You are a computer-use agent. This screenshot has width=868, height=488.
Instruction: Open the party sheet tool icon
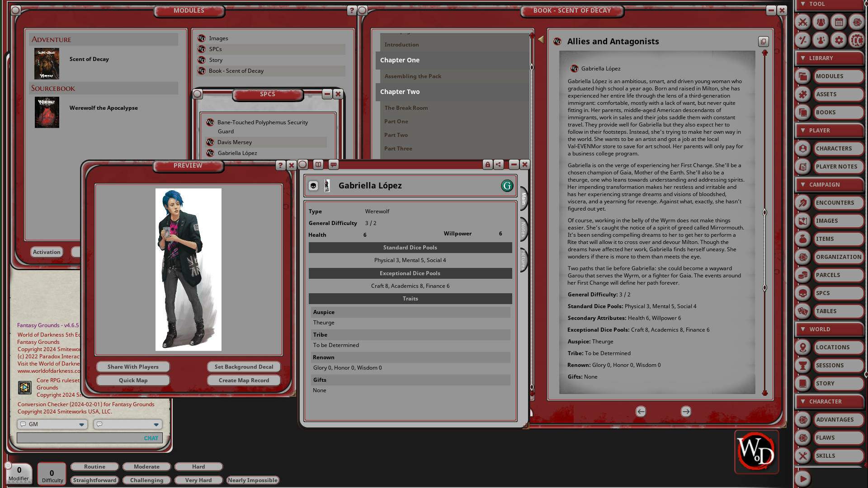pos(820,22)
